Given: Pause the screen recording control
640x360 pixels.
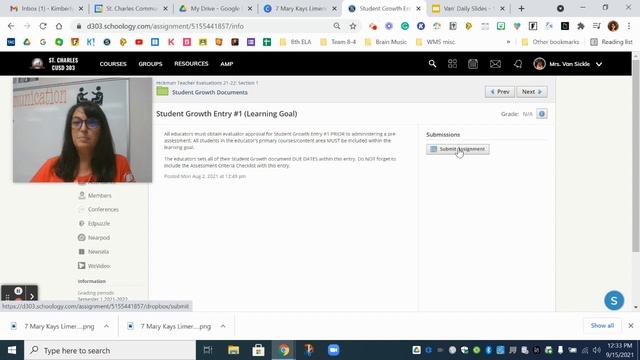Looking at the screenshot, I should tap(18, 291).
